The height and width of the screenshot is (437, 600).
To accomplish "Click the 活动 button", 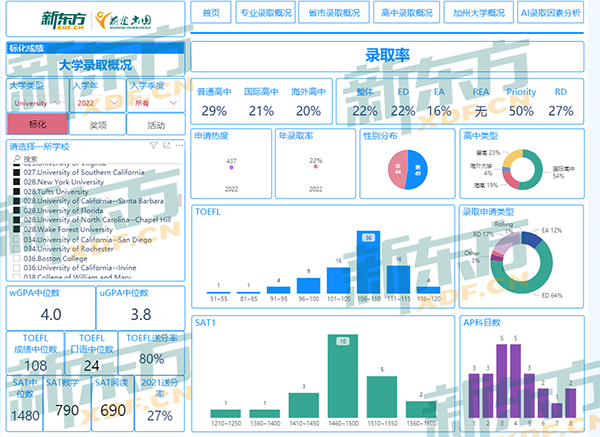I will (x=156, y=125).
